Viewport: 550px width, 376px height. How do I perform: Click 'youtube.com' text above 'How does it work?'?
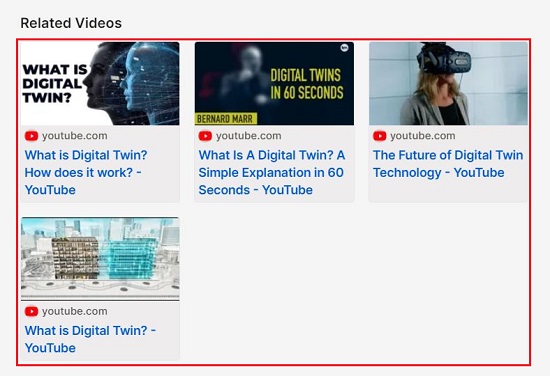75,136
